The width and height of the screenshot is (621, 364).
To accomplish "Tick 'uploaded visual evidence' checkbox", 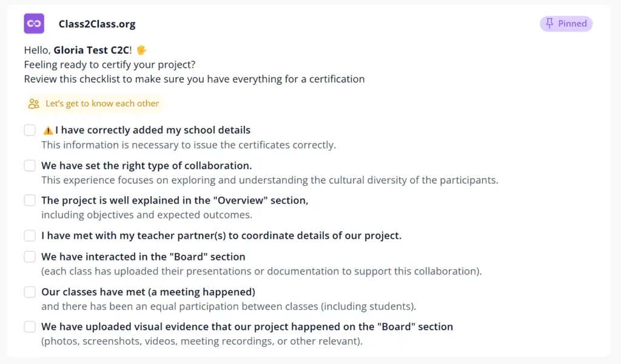I will 30,327.
